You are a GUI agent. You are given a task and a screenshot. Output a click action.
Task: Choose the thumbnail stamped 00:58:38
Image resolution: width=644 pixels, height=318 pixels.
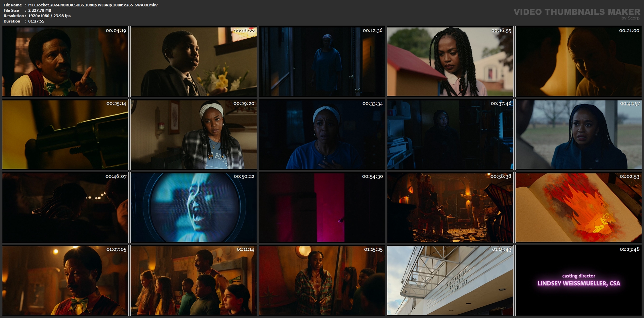pyautogui.click(x=450, y=207)
